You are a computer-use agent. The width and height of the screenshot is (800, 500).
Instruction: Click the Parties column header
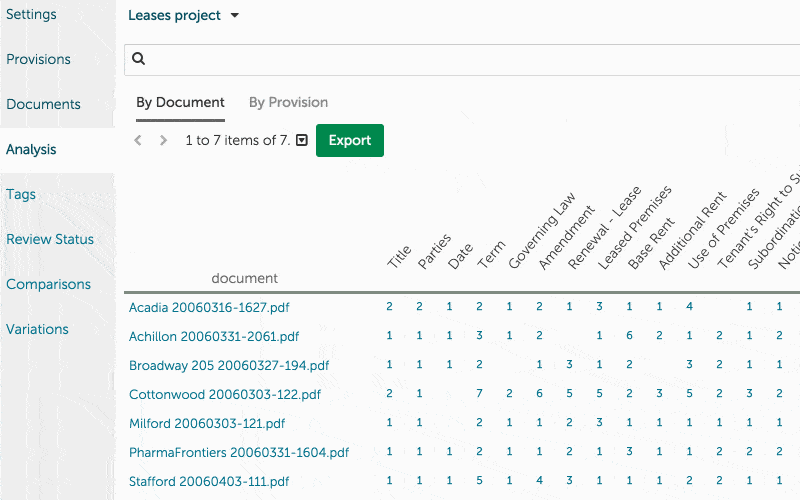[x=434, y=251]
